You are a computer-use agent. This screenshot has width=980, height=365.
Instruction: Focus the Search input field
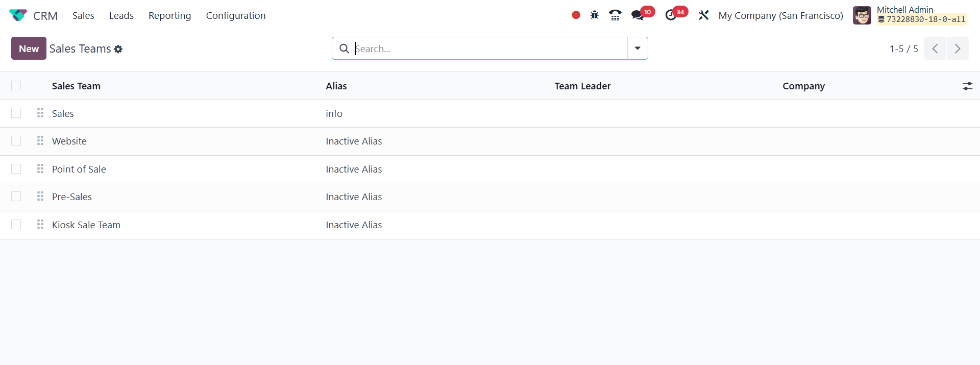(490, 48)
